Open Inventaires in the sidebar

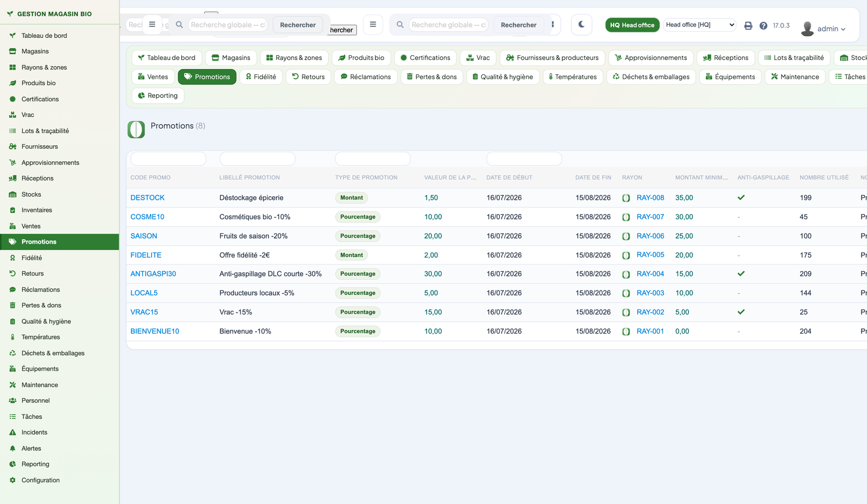coord(59,210)
